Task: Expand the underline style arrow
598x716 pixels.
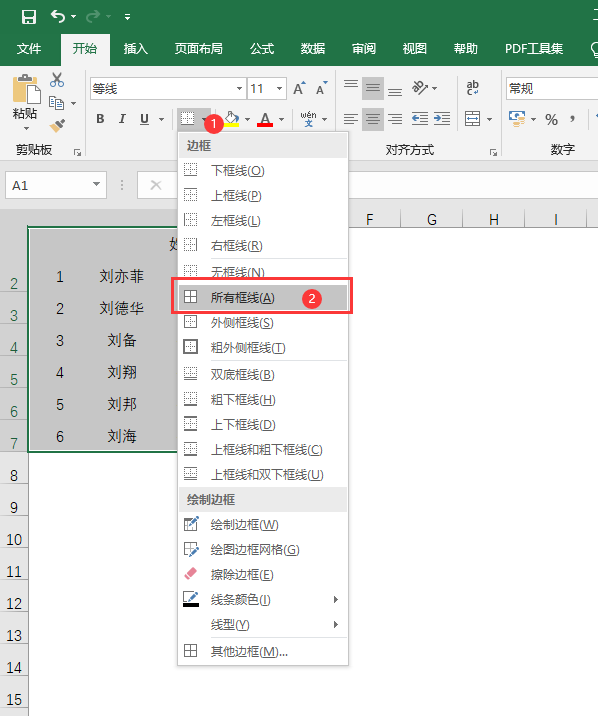Action: click(x=161, y=120)
